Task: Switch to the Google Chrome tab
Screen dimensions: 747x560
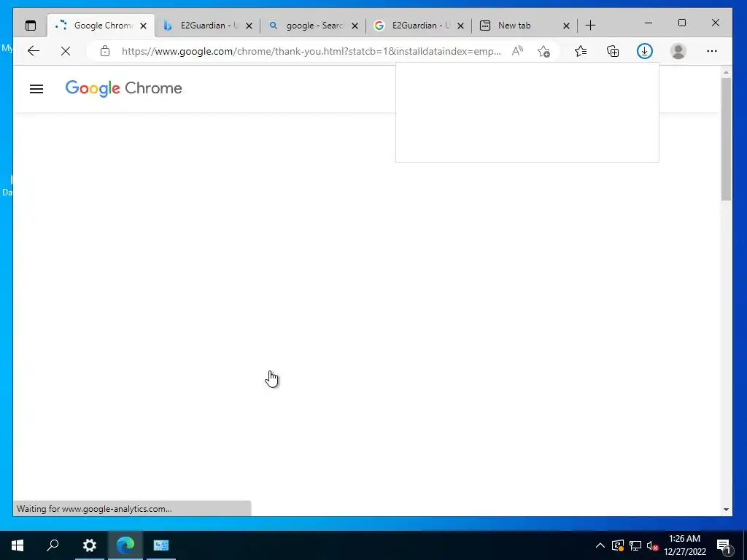Action: pyautogui.click(x=101, y=26)
